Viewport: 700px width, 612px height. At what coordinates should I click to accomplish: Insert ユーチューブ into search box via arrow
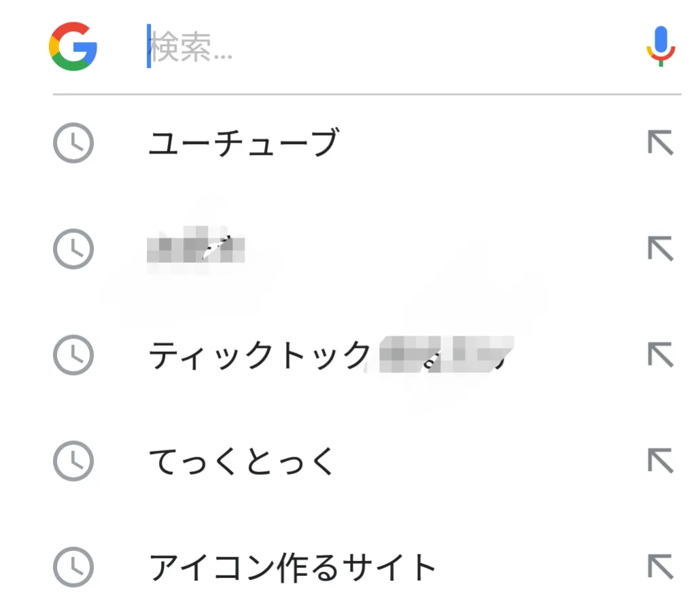point(660,144)
